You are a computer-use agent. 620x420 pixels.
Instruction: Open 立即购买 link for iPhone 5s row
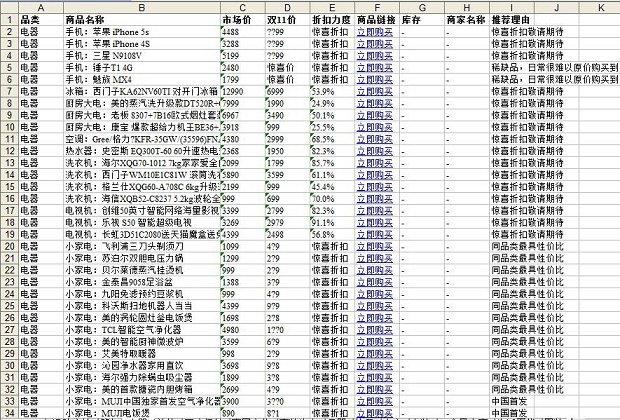(x=374, y=32)
